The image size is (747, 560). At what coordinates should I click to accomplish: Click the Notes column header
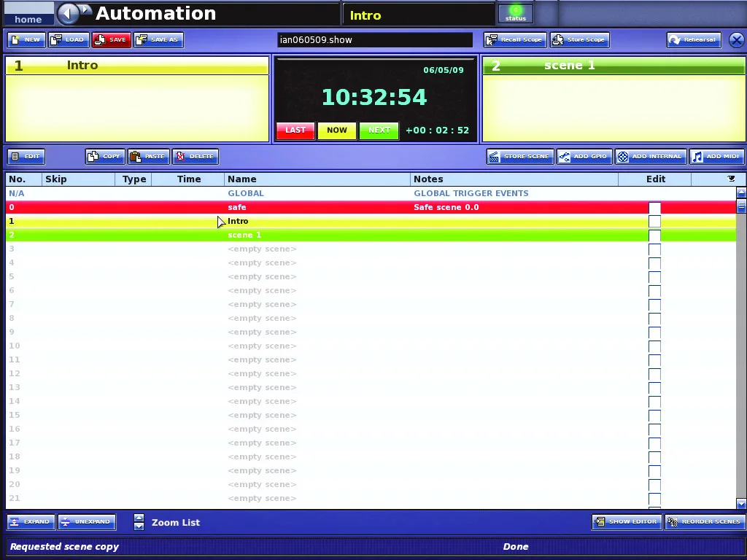[x=514, y=179]
